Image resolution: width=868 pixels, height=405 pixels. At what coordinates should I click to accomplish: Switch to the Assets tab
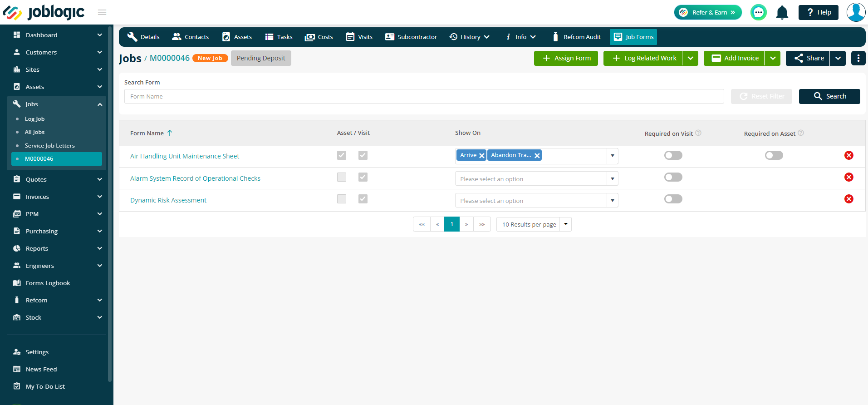(x=237, y=37)
